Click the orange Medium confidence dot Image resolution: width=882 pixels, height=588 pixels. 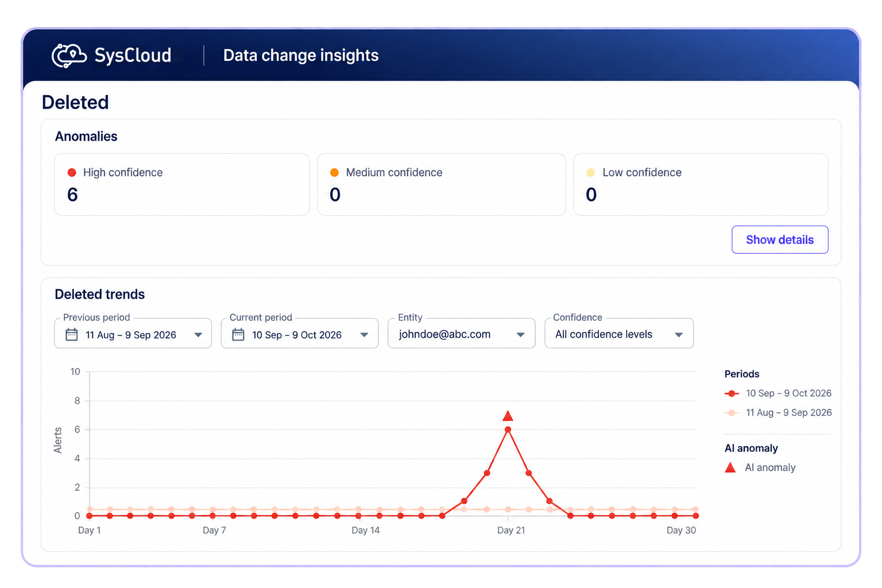point(334,172)
